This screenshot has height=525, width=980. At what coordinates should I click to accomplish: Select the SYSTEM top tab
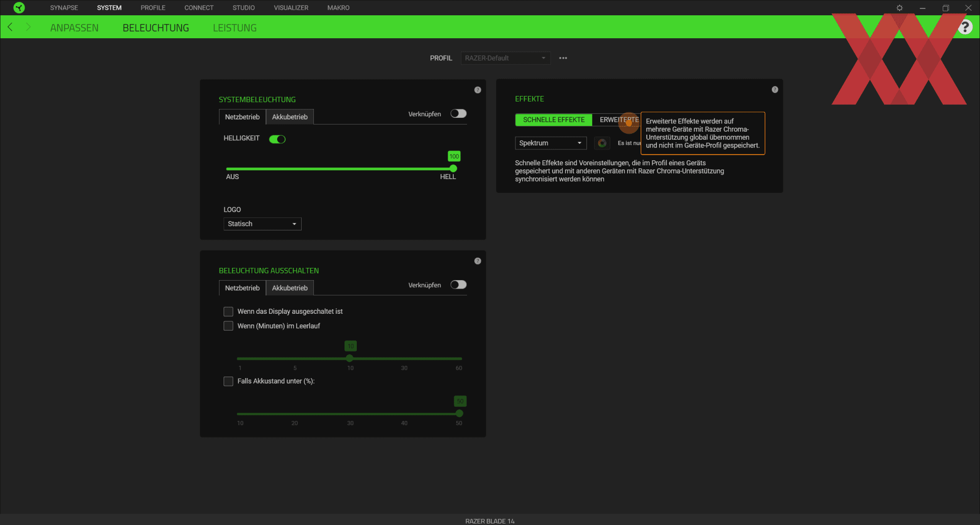(x=109, y=8)
